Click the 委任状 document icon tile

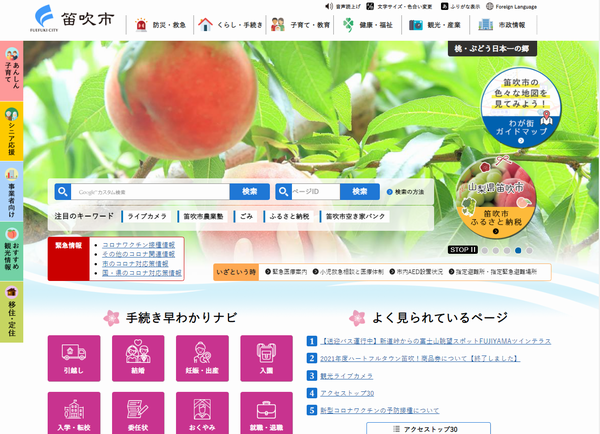coord(138,413)
